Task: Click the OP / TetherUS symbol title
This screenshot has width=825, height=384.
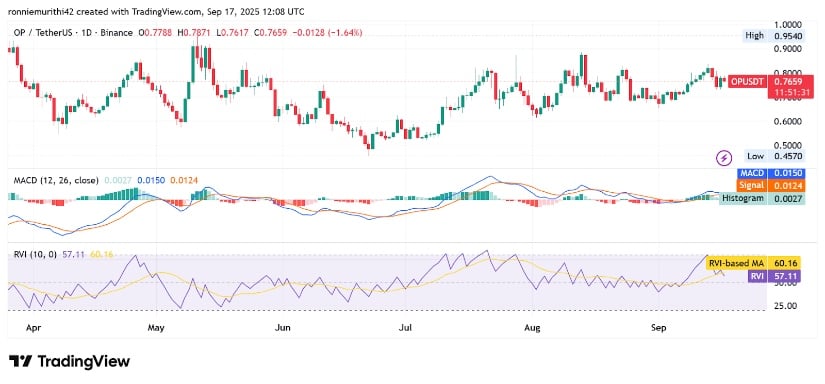Action: pos(73,33)
